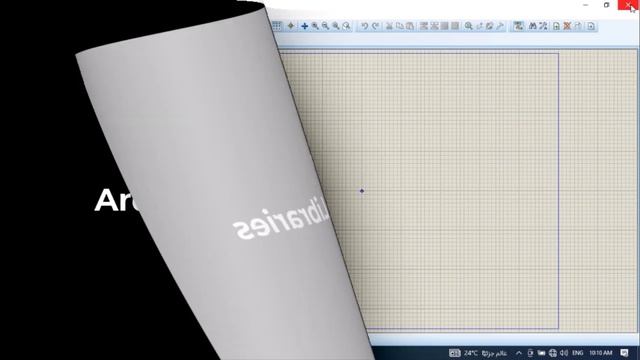
Task: Click the blue cross center-at-cursor tool
Action: (304, 26)
